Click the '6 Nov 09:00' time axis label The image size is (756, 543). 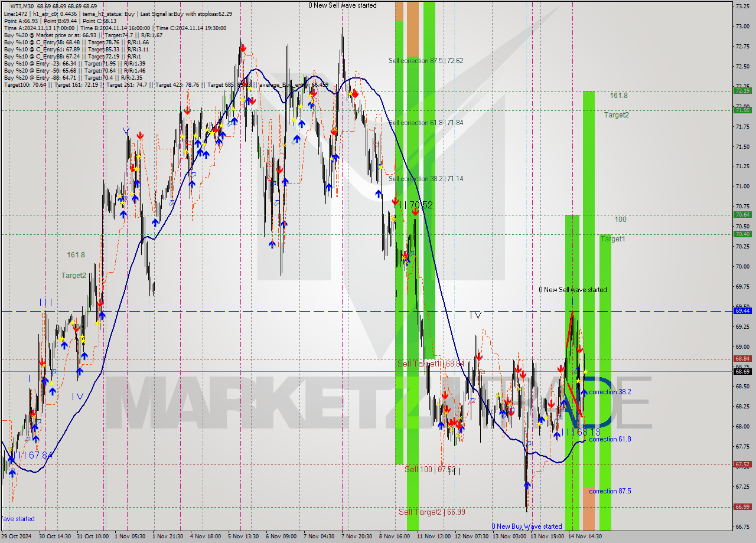(x=281, y=537)
